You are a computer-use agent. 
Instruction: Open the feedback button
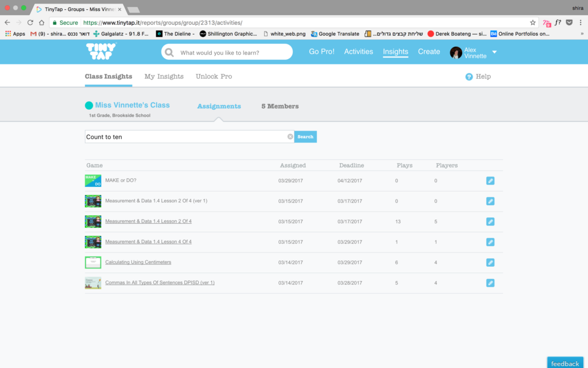point(565,363)
